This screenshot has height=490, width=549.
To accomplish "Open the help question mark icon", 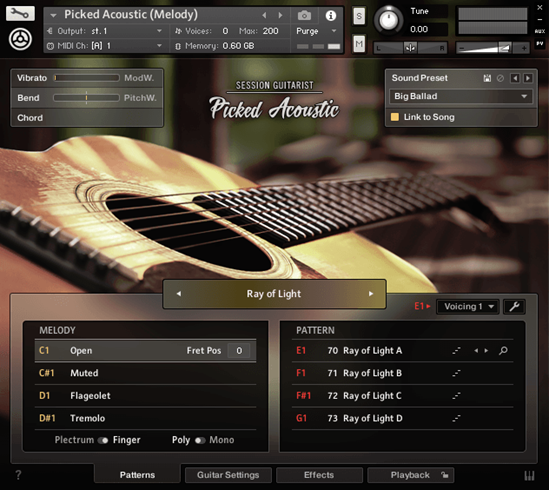I will click(18, 475).
